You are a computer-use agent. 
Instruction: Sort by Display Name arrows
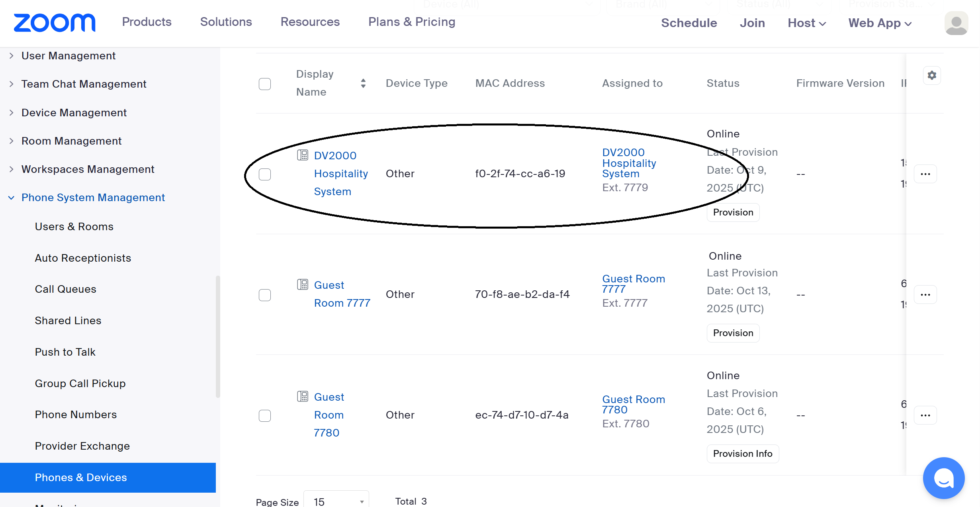tap(363, 83)
